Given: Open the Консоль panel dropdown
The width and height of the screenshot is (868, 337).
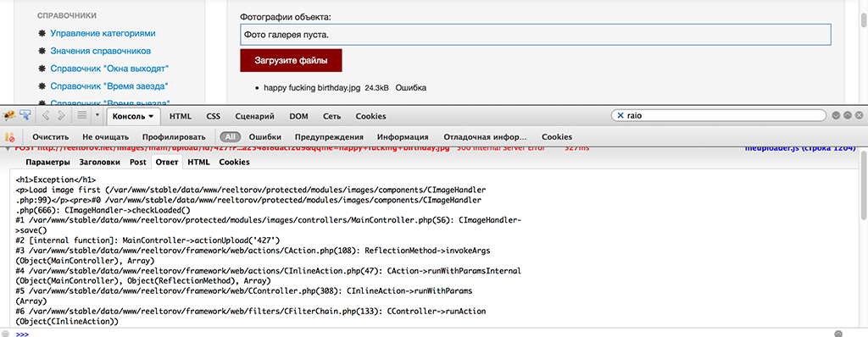Looking at the screenshot, I should point(133,116).
